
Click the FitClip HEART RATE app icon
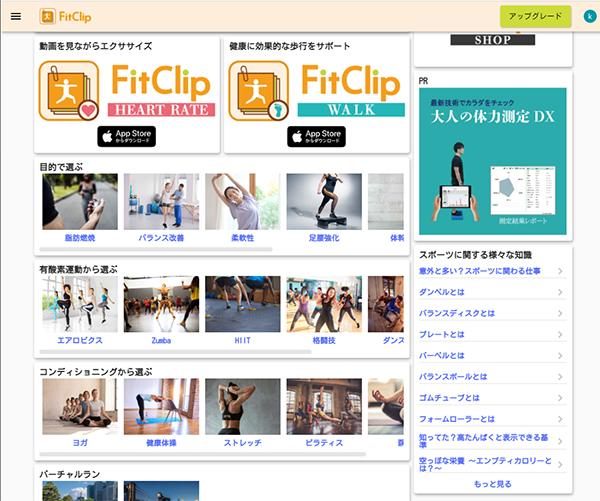pyautogui.click(x=69, y=91)
